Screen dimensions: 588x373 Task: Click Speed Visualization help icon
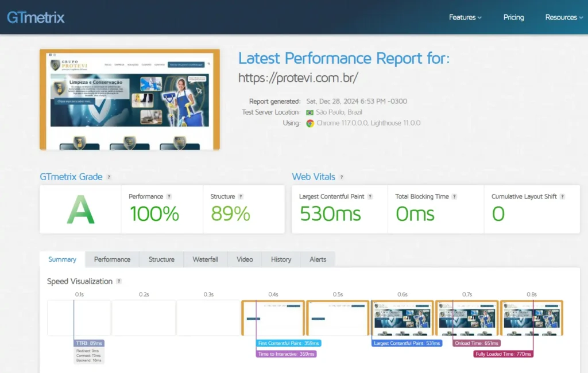point(119,281)
